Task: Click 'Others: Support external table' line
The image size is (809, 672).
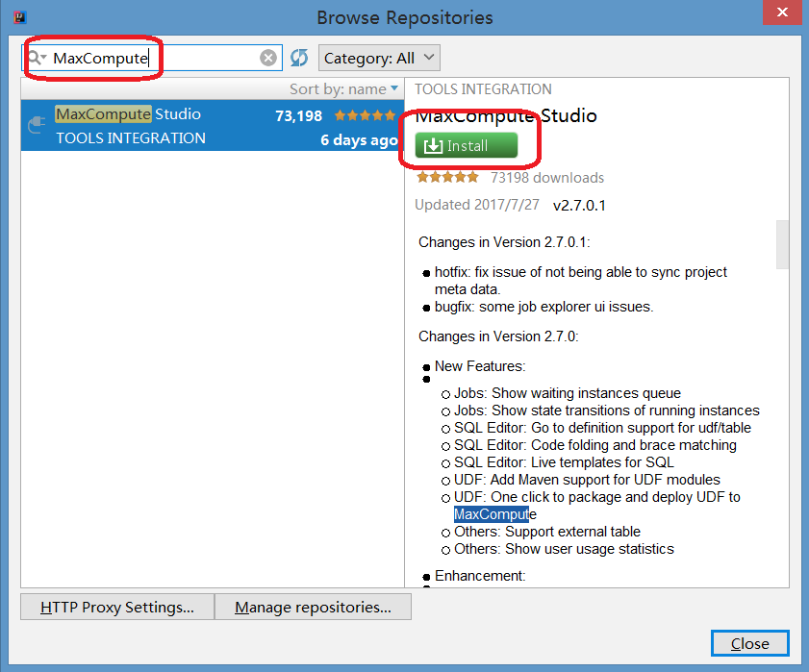Action: click(547, 532)
